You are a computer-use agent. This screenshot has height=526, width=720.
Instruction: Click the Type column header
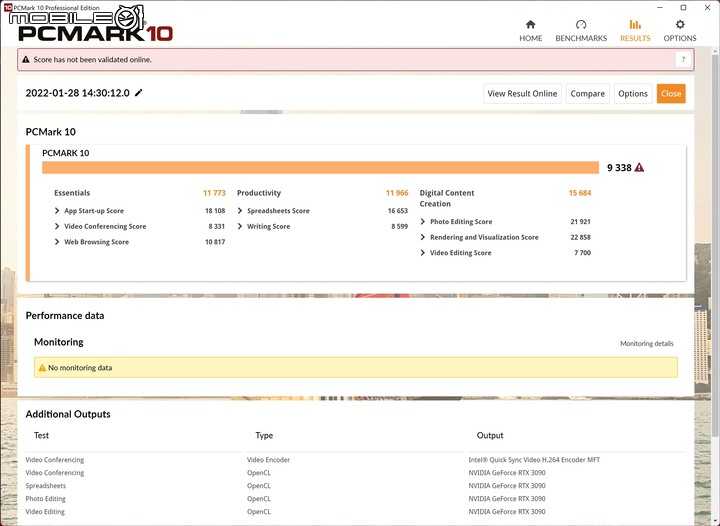pyautogui.click(x=264, y=435)
